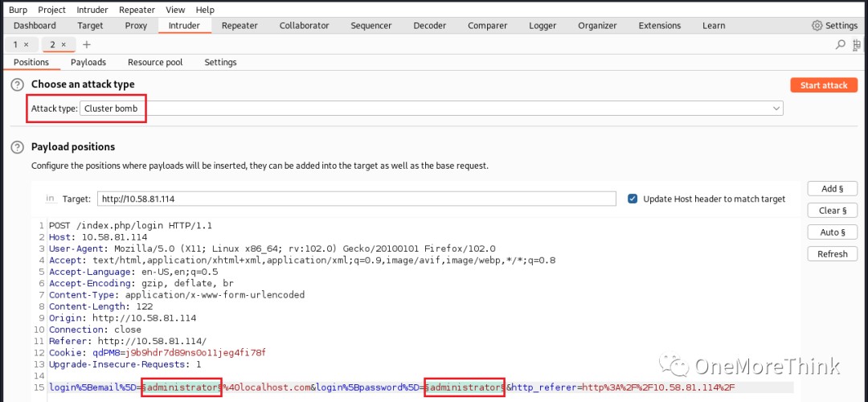The height and width of the screenshot is (402, 868).
Task: Switch to the Repeater tab
Action: 240,26
